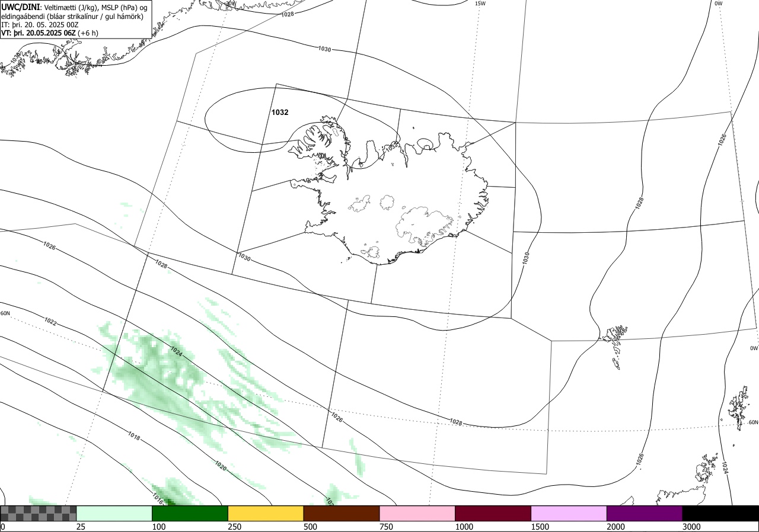Click the 15W longitude label
Viewport: 759px width, 532px height.
(x=480, y=4)
